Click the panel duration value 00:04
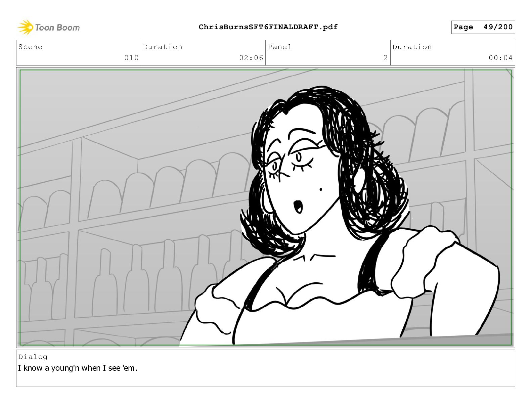Viewport: 532px width, 411px height. point(500,58)
